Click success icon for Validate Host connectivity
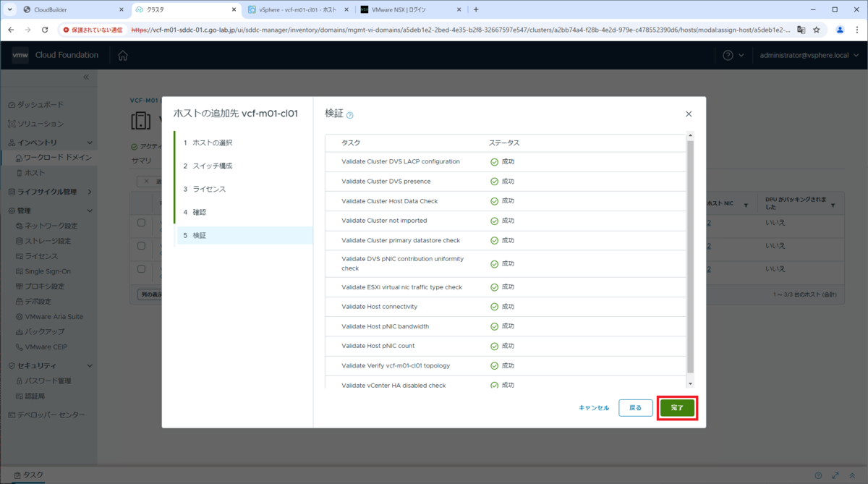868x484 pixels. point(494,307)
